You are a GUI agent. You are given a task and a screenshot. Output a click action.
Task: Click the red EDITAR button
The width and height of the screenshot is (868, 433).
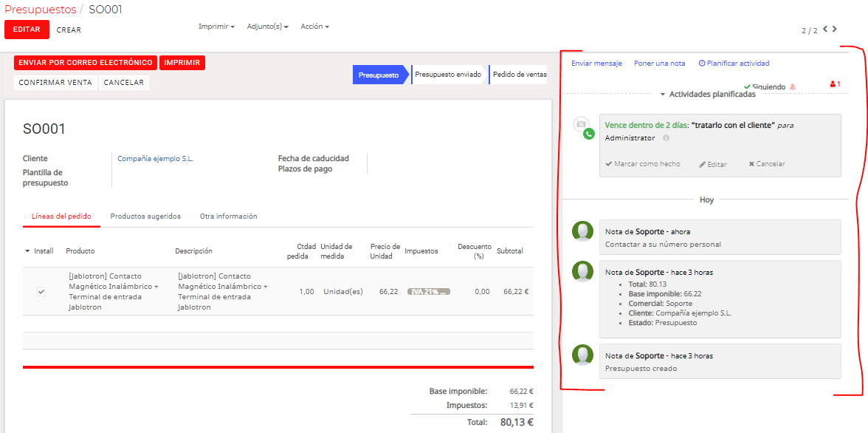coord(27,30)
